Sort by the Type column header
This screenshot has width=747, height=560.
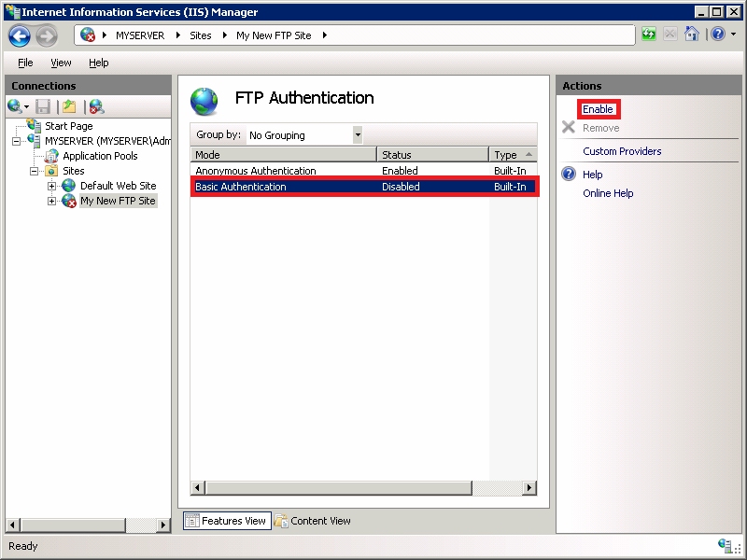(x=513, y=155)
